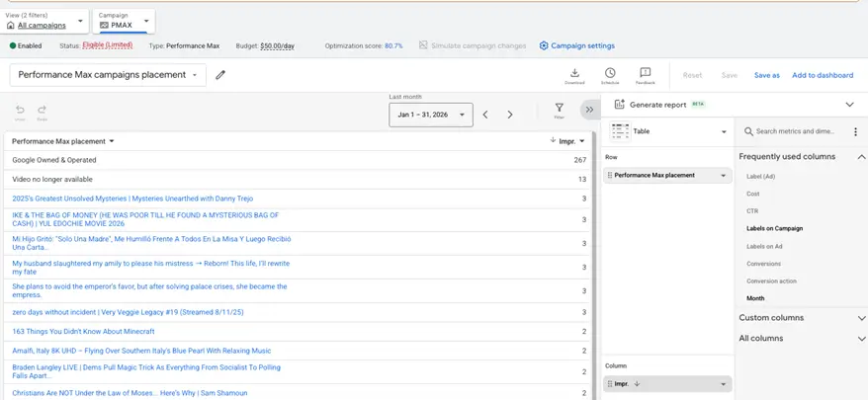Select Month column option
This screenshot has width=868, height=400.
[755, 298]
